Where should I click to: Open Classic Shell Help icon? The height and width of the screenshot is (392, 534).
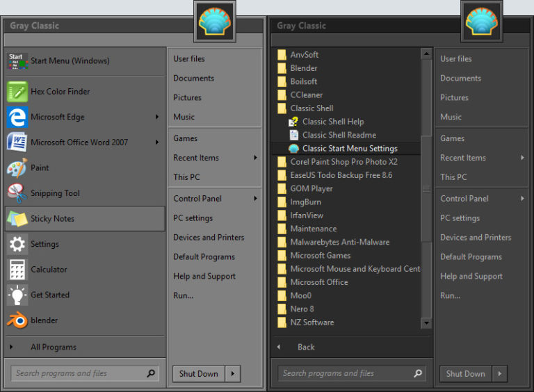point(293,122)
